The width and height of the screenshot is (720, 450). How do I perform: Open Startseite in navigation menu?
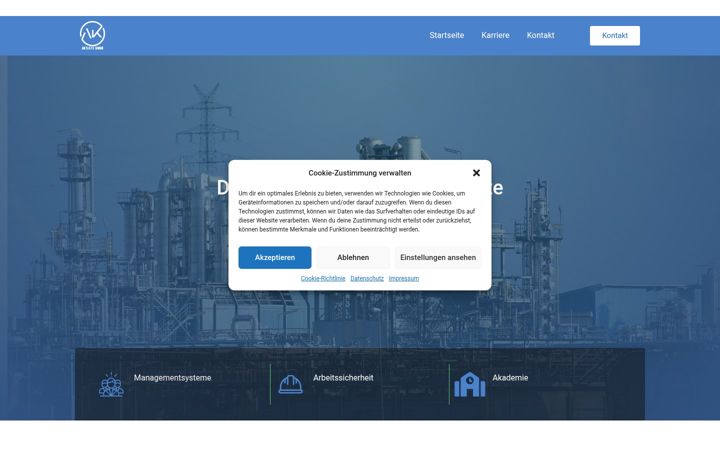tap(446, 35)
